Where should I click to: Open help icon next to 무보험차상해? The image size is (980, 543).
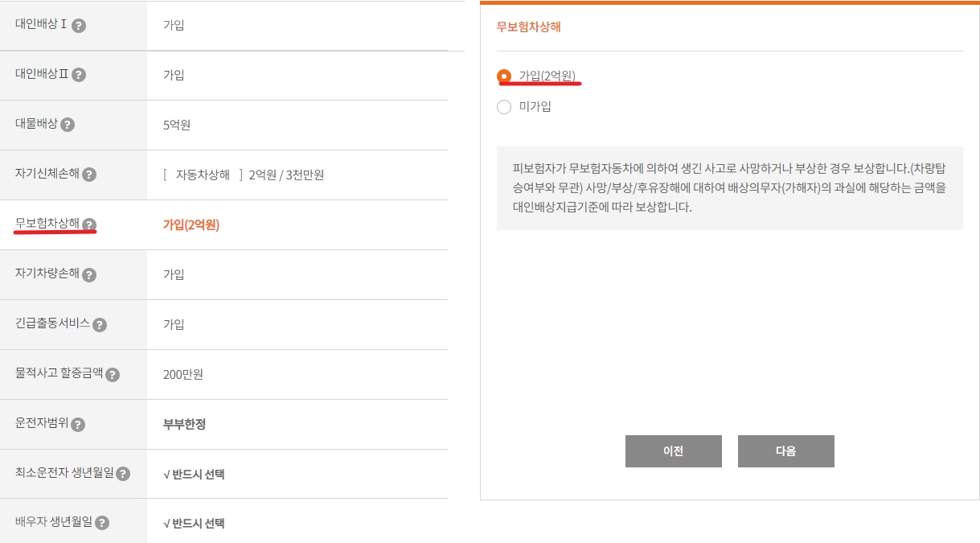[x=89, y=224]
